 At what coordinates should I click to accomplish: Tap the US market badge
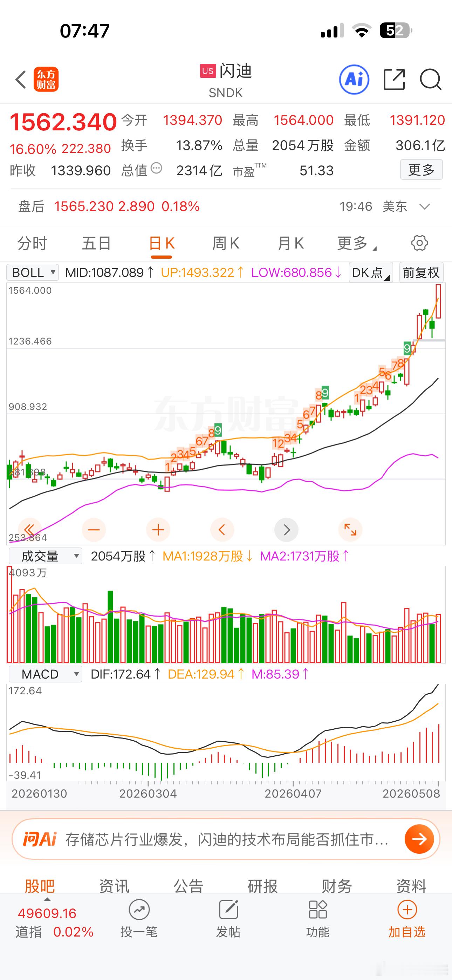(x=208, y=71)
